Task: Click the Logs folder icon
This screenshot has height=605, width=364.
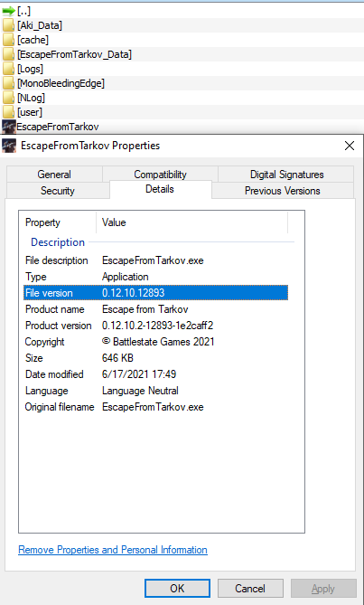Action: pyautogui.click(x=8, y=69)
